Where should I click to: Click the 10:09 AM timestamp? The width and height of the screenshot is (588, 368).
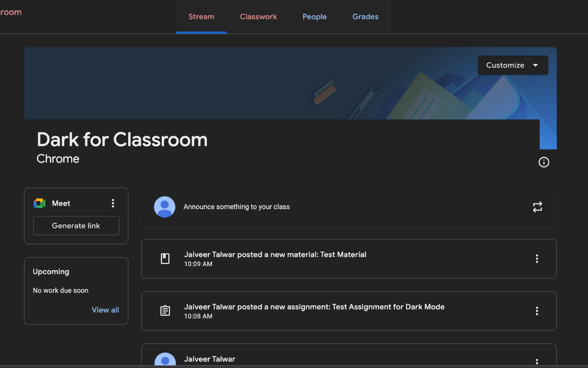click(x=198, y=264)
